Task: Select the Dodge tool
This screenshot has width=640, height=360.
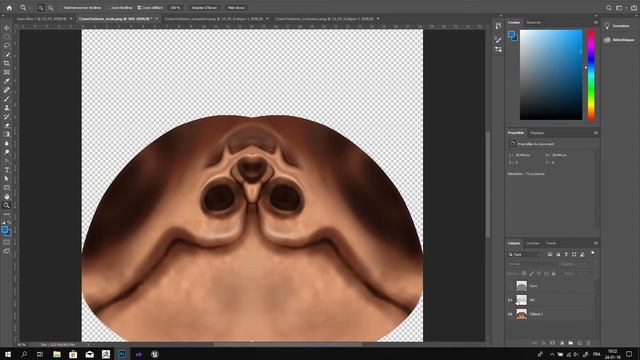Action: coord(7,152)
